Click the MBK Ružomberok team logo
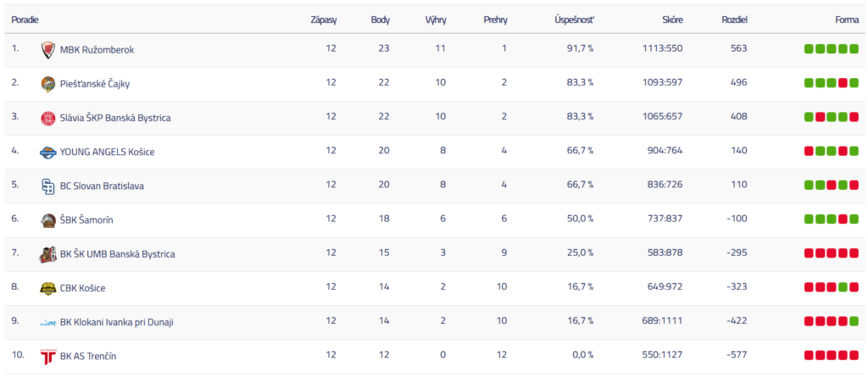Viewport: 868px width, 389px height. click(x=48, y=50)
